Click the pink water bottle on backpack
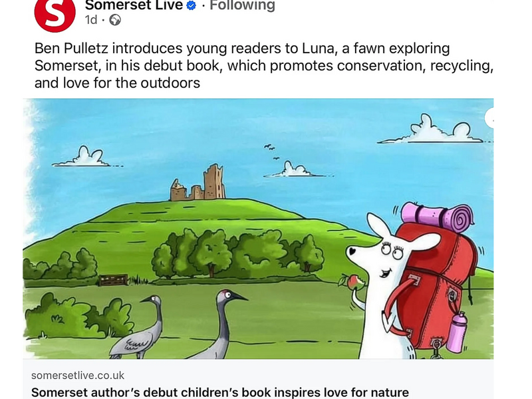The width and height of the screenshot is (532, 399). 457,333
